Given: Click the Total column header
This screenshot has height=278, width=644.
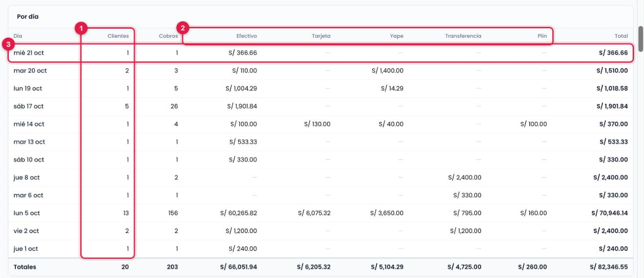Looking at the screenshot, I should pos(621,36).
